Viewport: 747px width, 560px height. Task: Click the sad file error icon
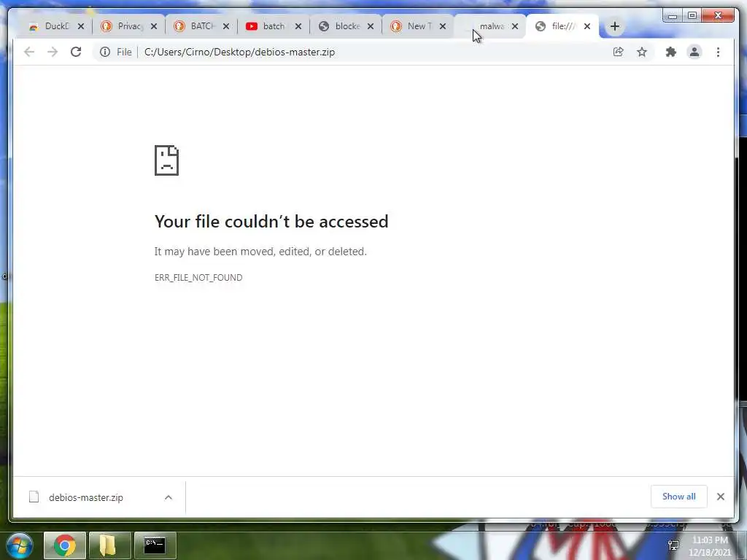click(167, 160)
